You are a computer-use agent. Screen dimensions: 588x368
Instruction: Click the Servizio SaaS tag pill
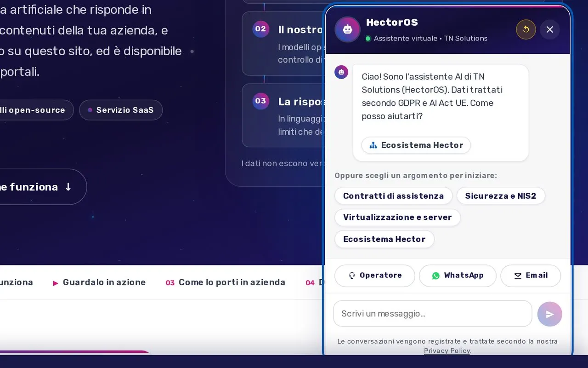[x=121, y=110]
